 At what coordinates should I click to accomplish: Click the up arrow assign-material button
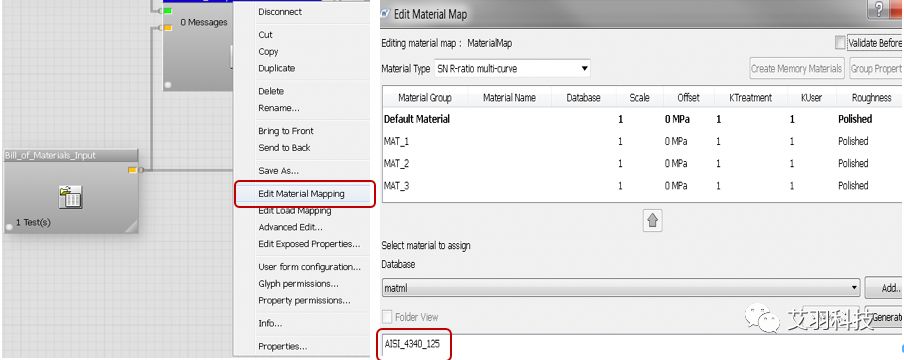652,221
